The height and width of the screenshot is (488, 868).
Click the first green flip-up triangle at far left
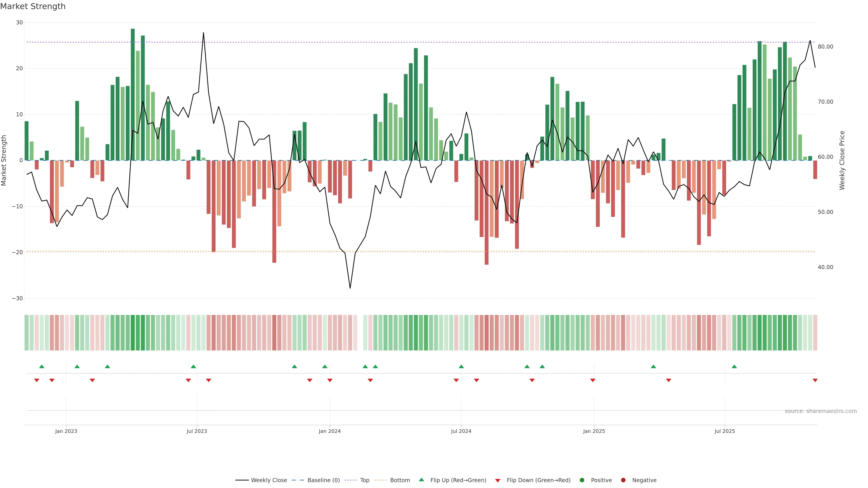pyautogui.click(x=42, y=366)
